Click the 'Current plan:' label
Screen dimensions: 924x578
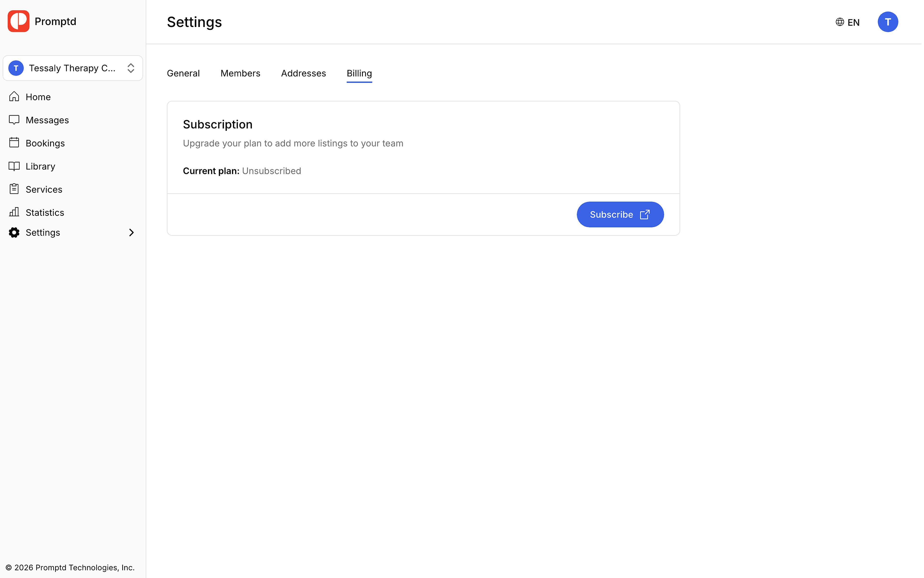tap(212, 171)
